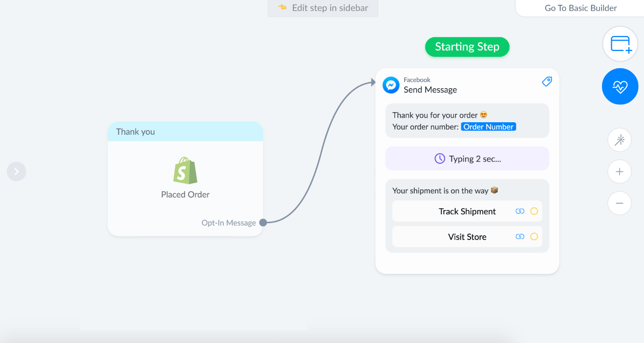Click the Opt-In Message label
This screenshot has width=644, height=343.
click(229, 223)
